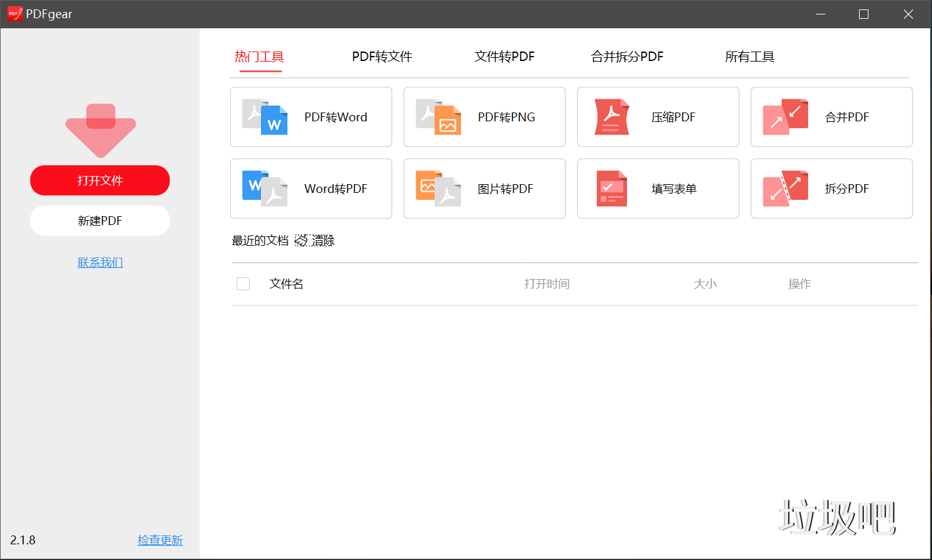Click the Word转PDF tool icon
Viewport: 932px width, 560px height.
tap(265, 189)
